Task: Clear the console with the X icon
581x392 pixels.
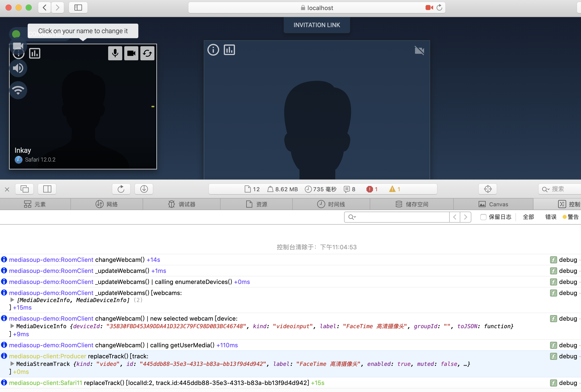Action: point(7,189)
